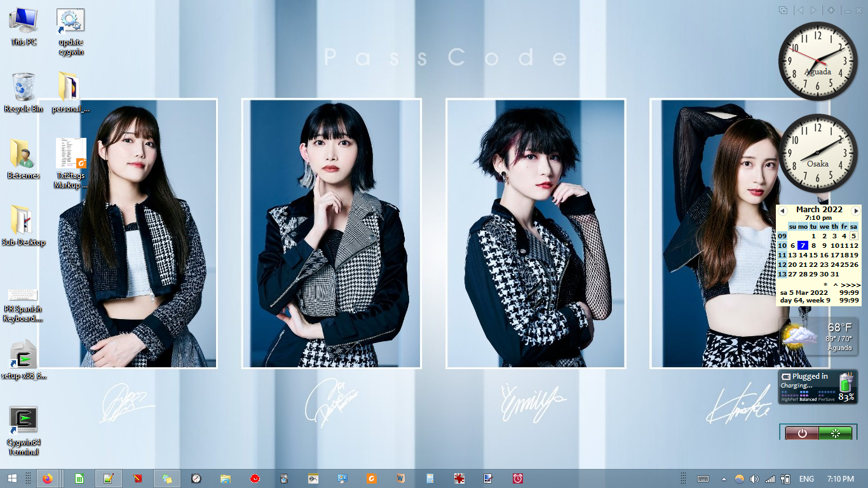Select the Betsemes user folder
Viewport: 868px width, 488px height.
pos(24,159)
